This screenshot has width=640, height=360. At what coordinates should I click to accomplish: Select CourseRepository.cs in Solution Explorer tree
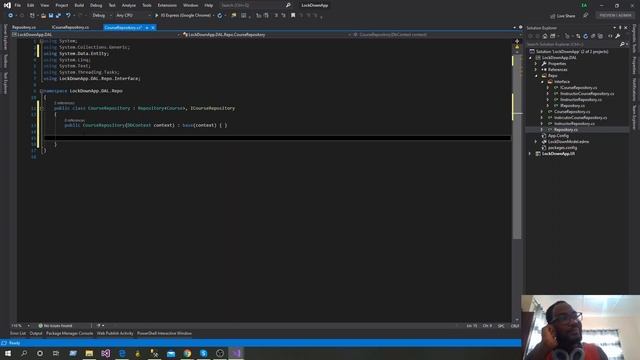point(572,112)
